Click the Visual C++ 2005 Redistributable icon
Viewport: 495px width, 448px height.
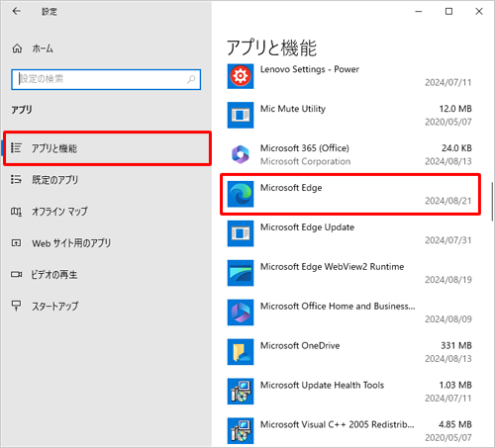point(241,431)
